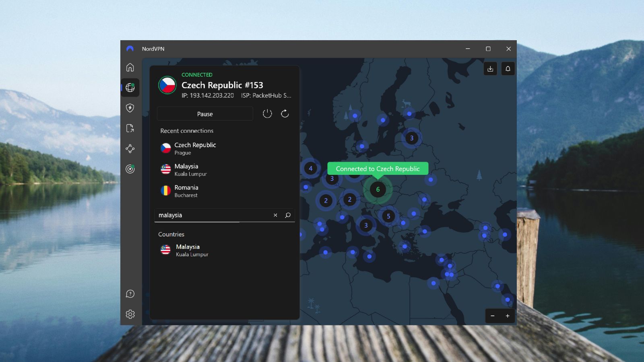The image size is (644, 362).
Task: Clear the malaysia search with the X
Action: click(x=275, y=215)
